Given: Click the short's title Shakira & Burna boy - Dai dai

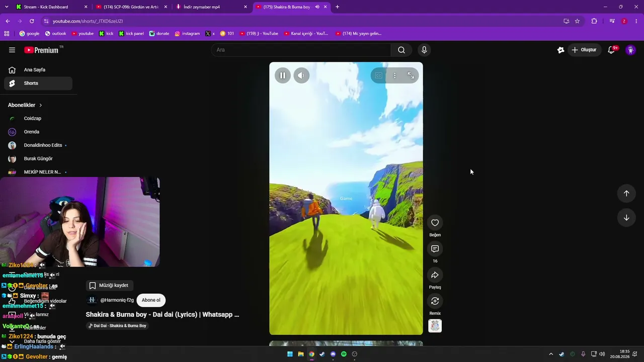Looking at the screenshot, I should click(x=162, y=315).
